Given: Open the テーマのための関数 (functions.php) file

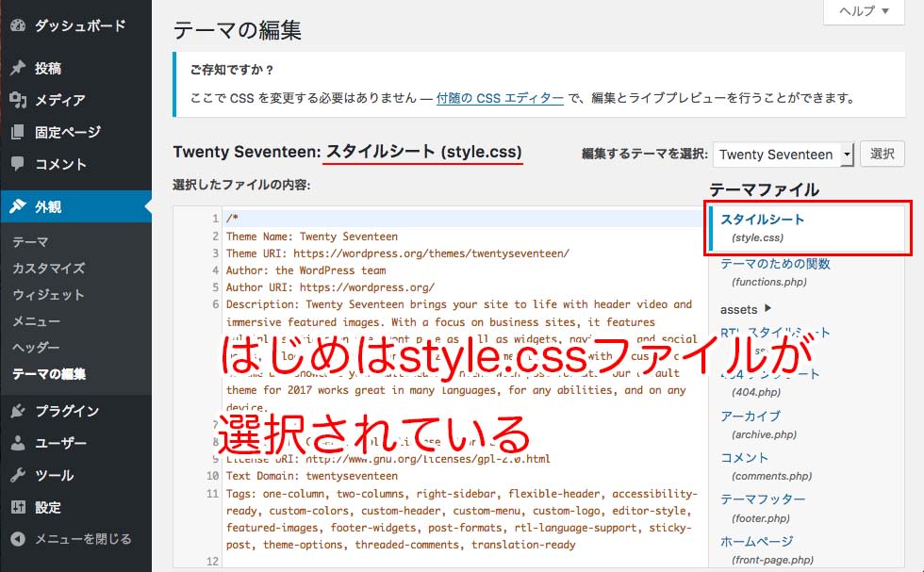Looking at the screenshot, I should point(775,271).
